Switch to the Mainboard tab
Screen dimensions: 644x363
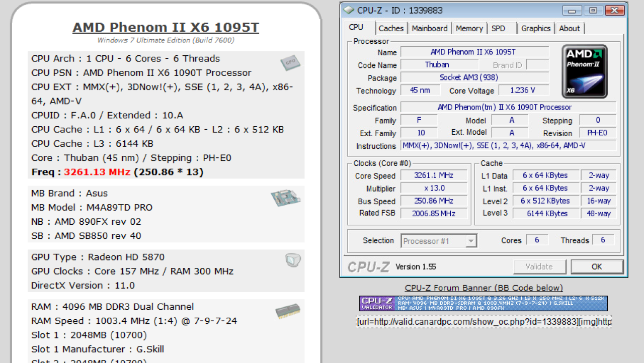point(430,29)
